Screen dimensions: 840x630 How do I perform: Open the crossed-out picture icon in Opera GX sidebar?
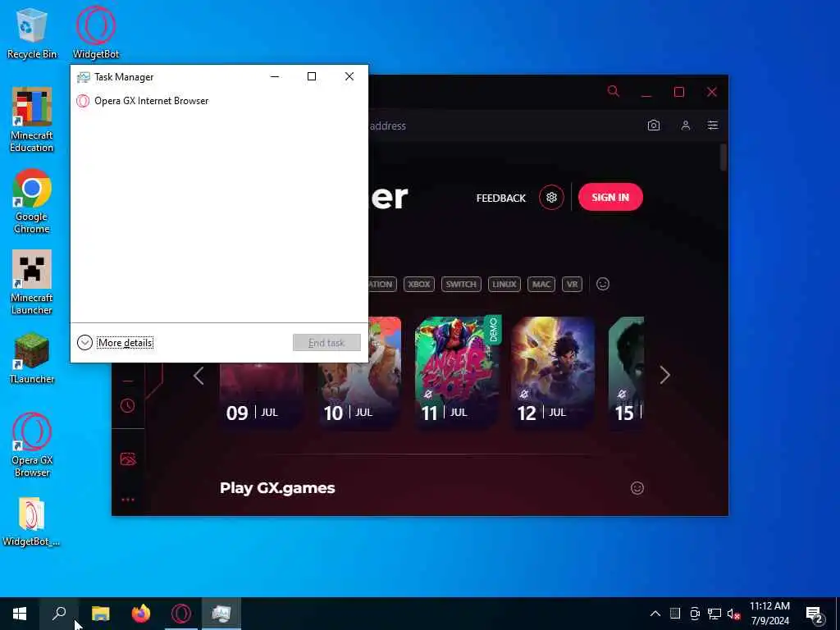pos(127,459)
